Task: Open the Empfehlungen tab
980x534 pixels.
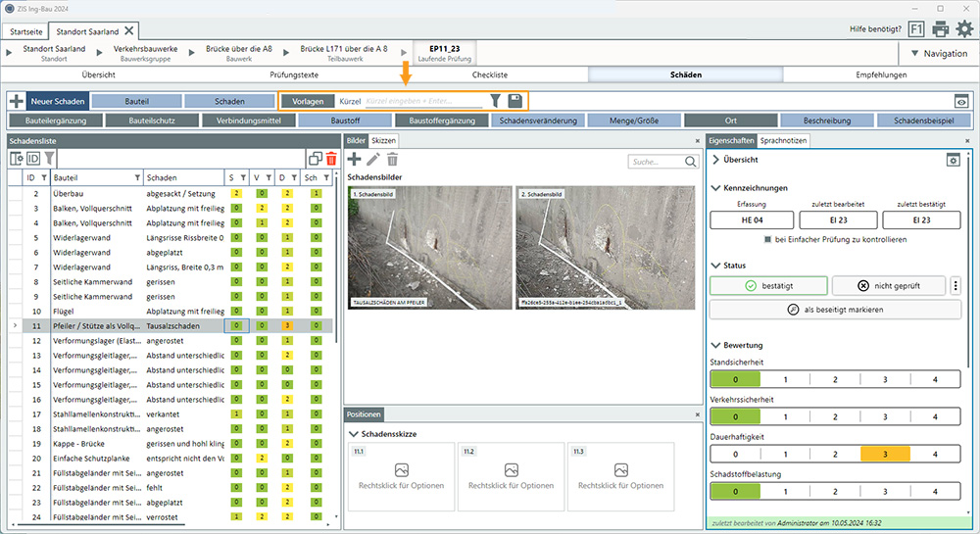Action: (881, 74)
